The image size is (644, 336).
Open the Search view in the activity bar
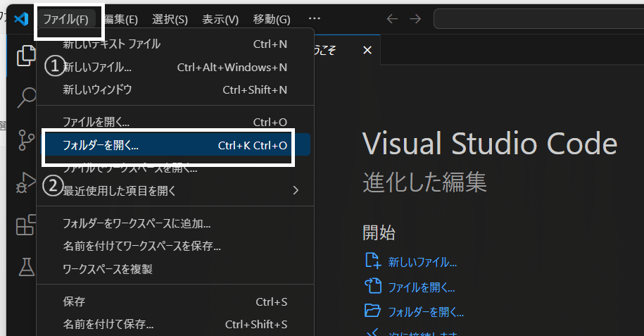point(26,98)
